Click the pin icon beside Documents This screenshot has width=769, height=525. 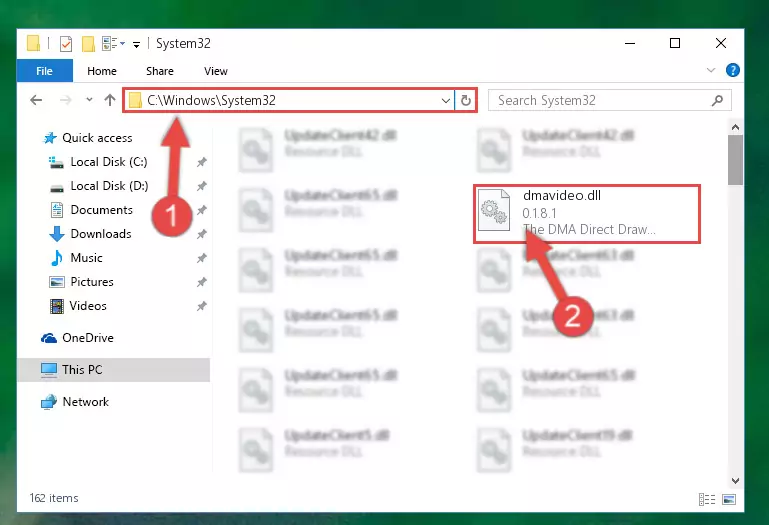click(x=202, y=210)
